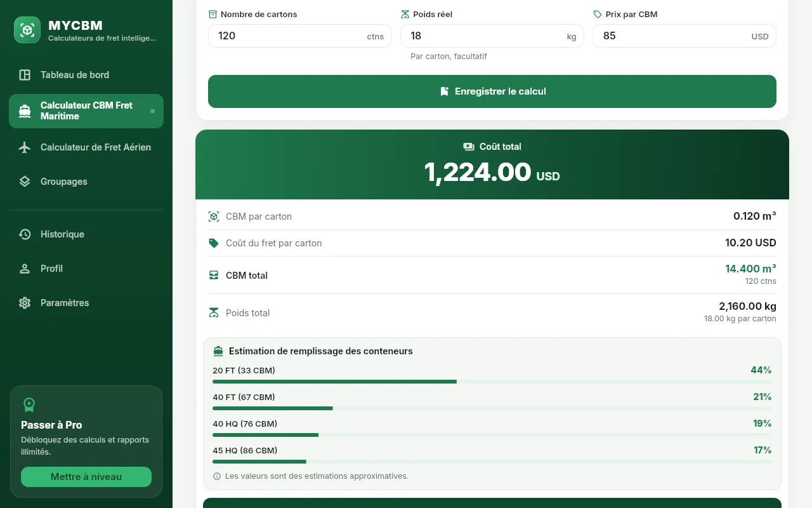The width and height of the screenshot is (812, 508).
Task: Click Mettre à niveau upgrade button
Action: 86,477
